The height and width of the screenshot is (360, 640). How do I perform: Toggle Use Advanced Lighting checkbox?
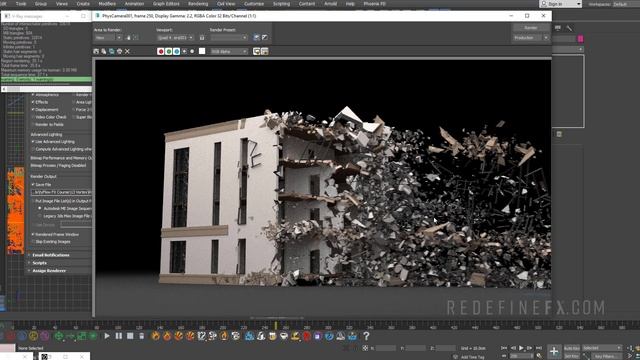33,142
